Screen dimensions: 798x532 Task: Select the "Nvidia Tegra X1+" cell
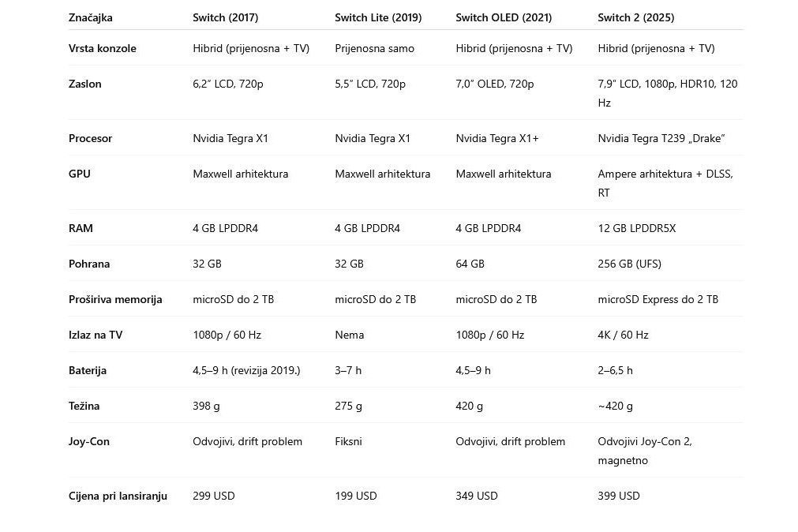point(497,138)
